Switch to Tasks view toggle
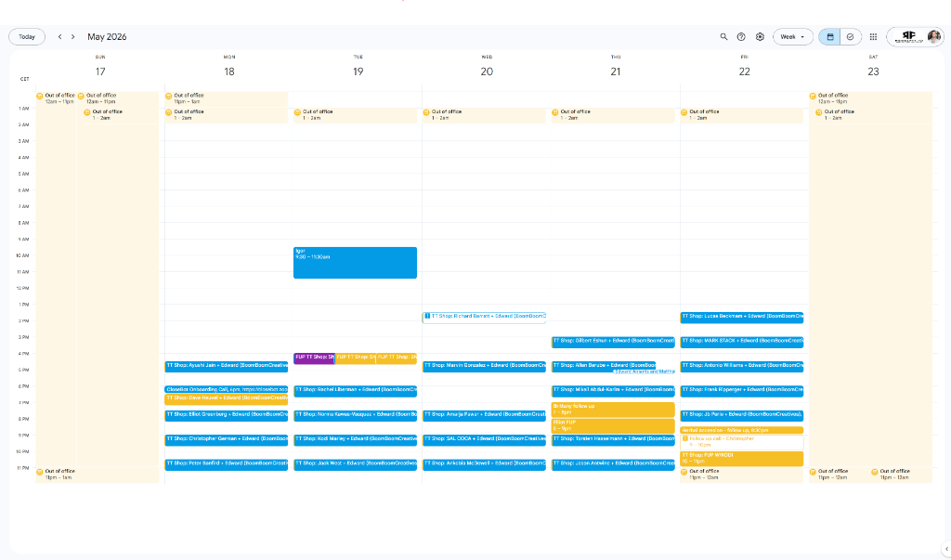 tap(851, 37)
